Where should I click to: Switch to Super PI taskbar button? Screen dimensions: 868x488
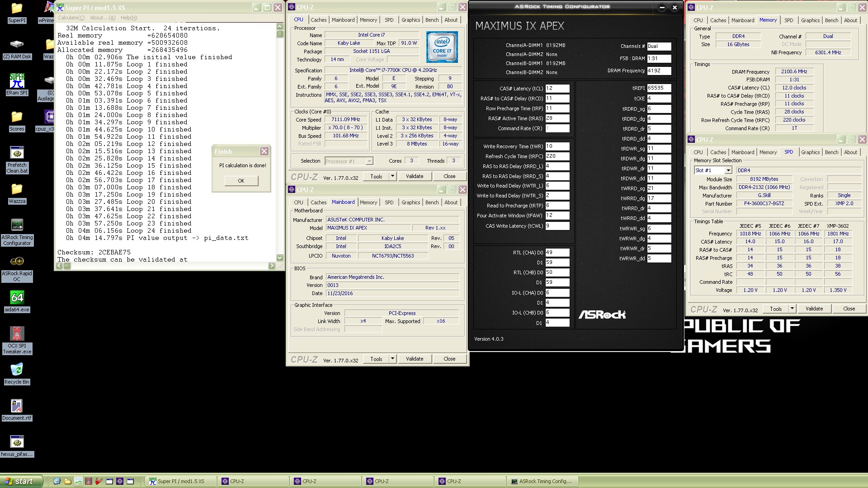tap(181, 481)
